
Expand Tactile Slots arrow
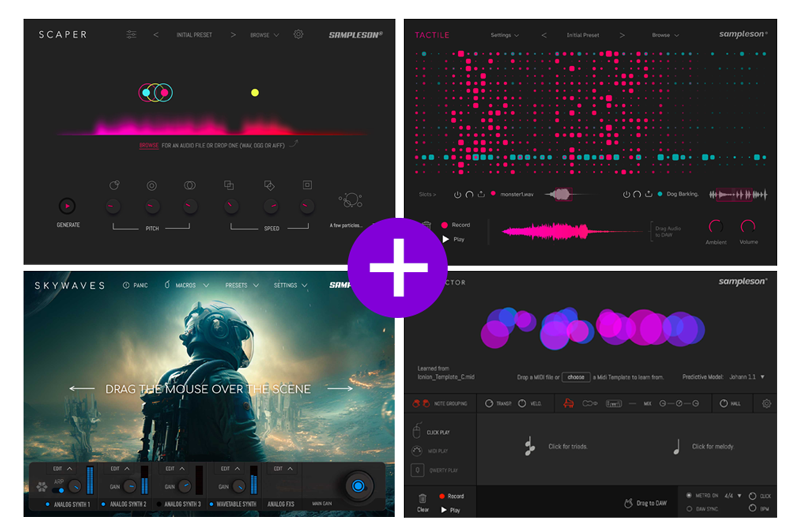point(427,194)
